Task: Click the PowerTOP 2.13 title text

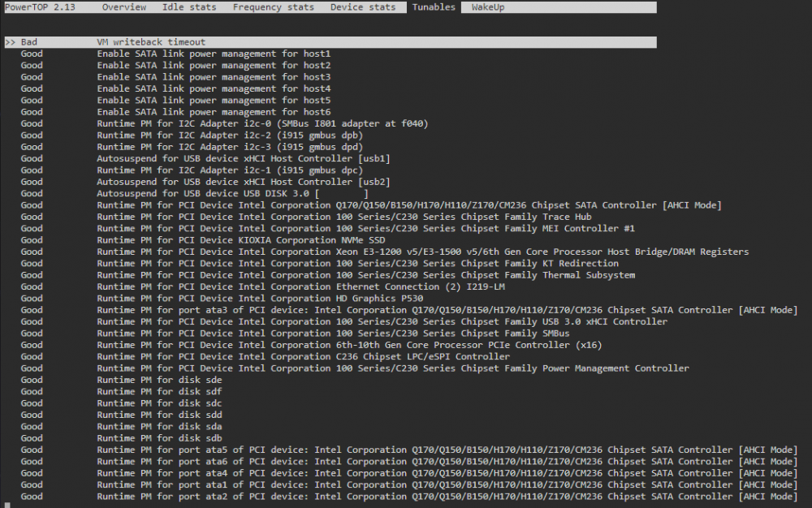Action: 40,7
